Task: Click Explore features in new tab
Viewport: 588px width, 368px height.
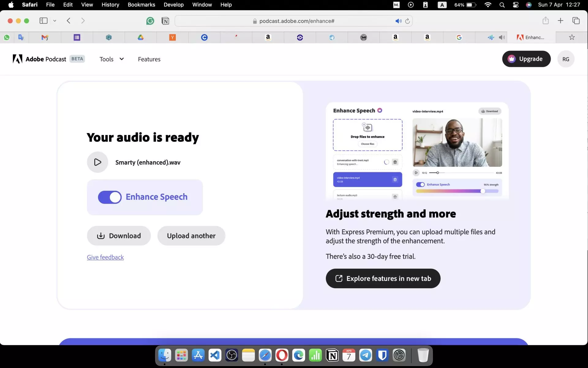Action: click(x=383, y=278)
